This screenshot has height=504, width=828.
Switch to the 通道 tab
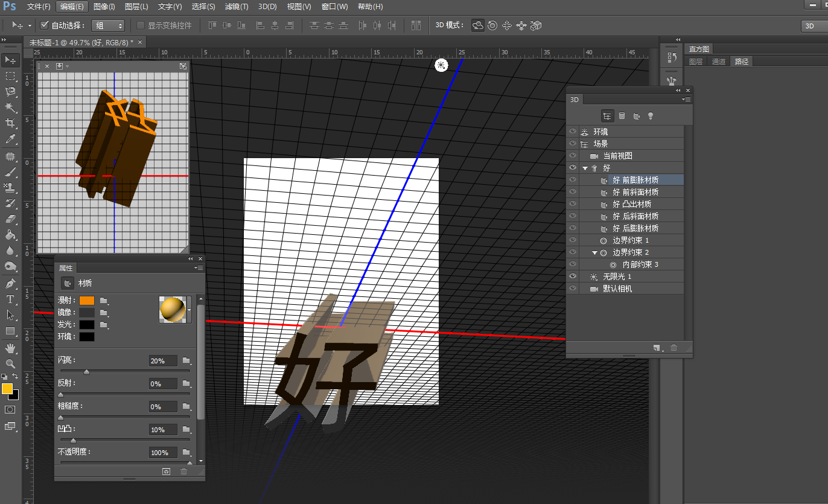point(718,62)
